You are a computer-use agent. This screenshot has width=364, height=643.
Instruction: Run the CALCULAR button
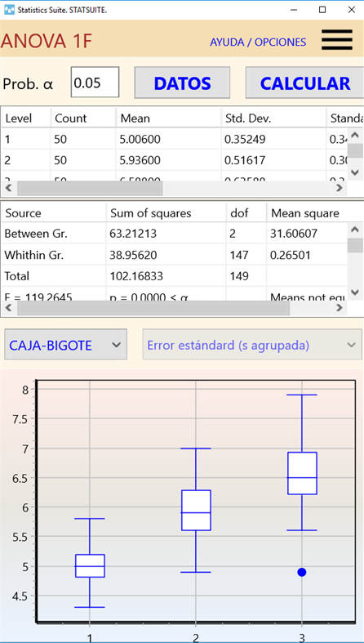coord(304,83)
